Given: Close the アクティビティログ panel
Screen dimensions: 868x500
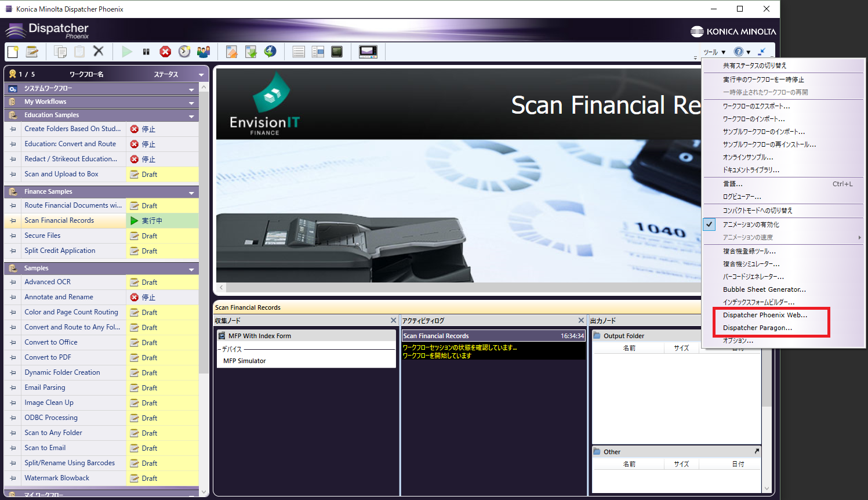Looking at the screenshot, I should (581, 320).
